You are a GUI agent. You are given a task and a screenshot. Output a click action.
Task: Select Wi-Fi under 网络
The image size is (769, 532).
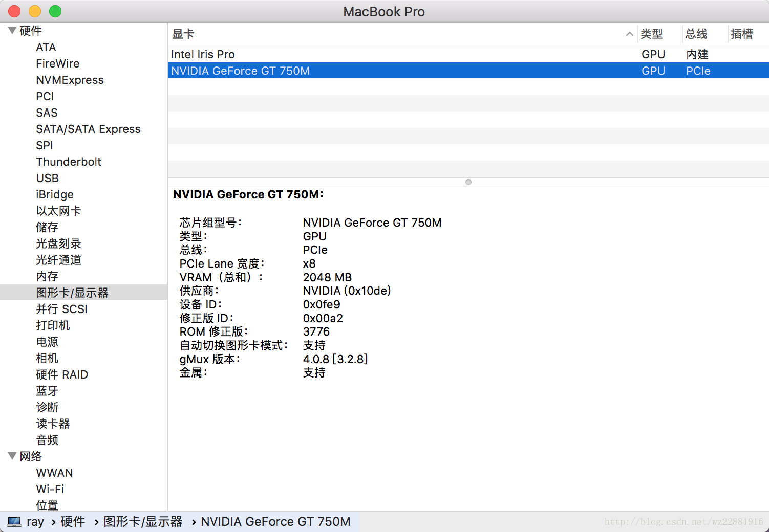pyautogui.click(x=50, y=489)
